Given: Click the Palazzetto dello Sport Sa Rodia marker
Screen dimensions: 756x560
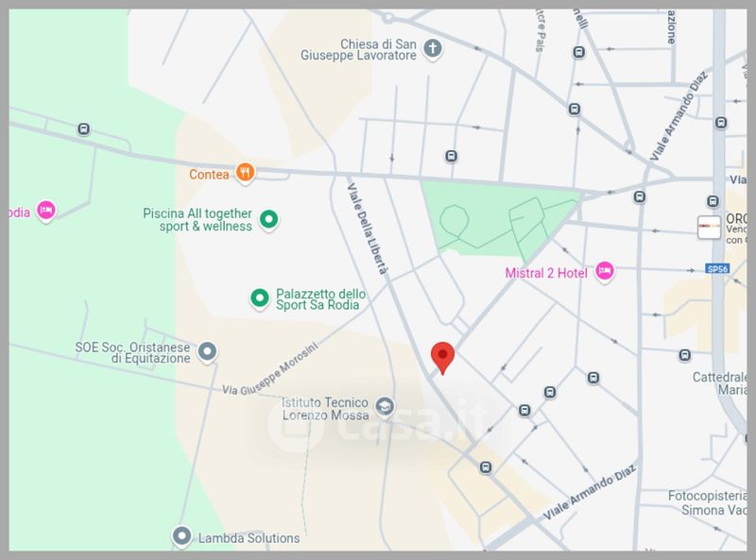Looking at the screenshot, I should (260, 297).
